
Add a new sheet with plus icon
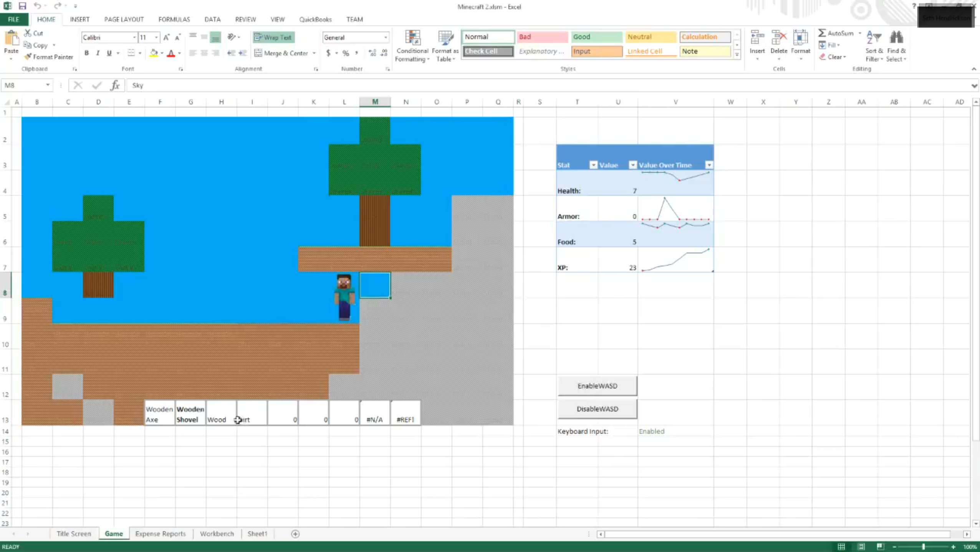tap(295, 534)
